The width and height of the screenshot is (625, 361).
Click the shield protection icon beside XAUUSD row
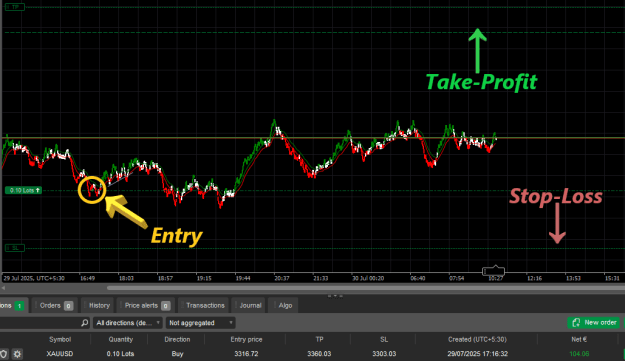point(4,354)
